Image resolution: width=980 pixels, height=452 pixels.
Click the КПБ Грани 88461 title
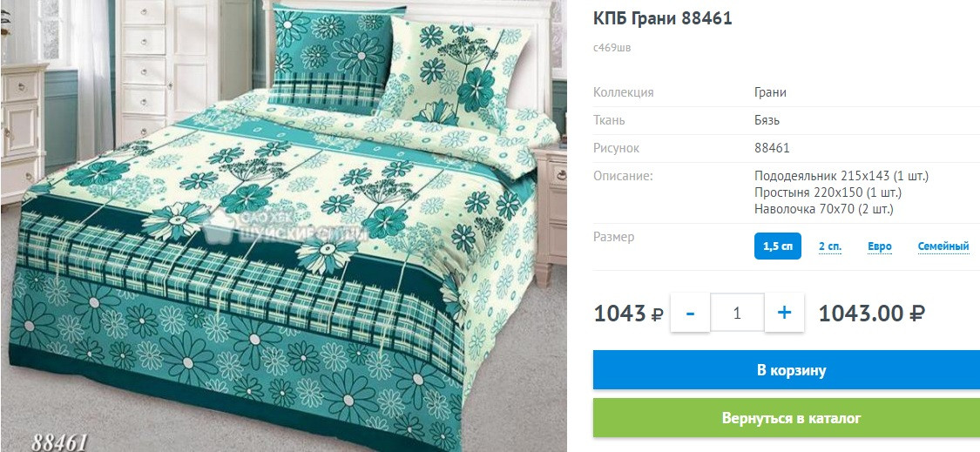(x=663, y=19)
